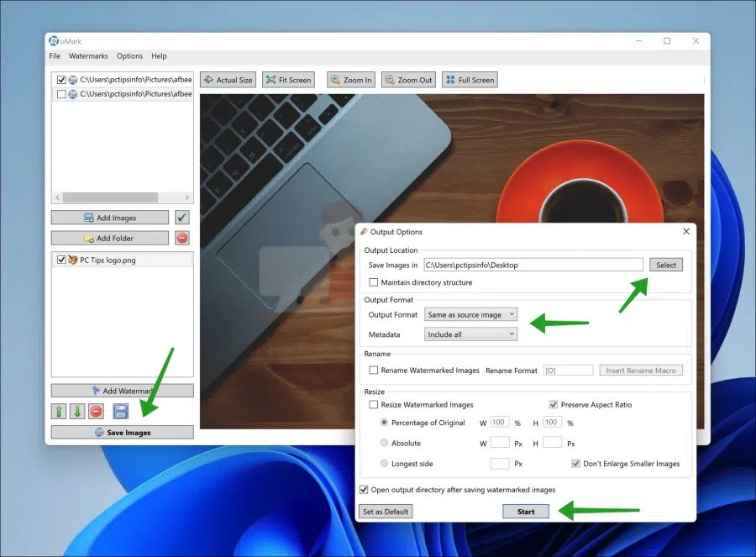This screenshot has height=557, width=756.
Task: Select the Longest side radio button
Action: (x=384, y=463)
